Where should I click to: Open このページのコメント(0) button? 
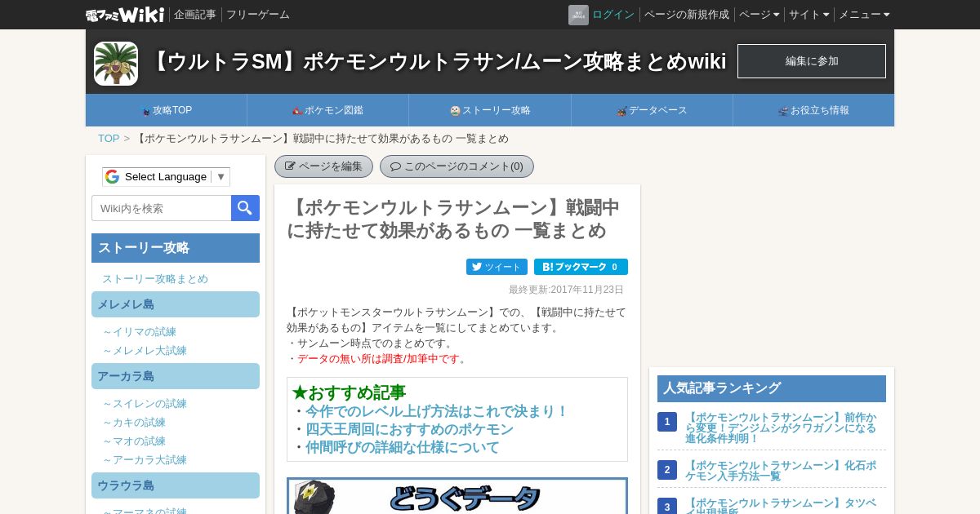[x=457, y=166]
